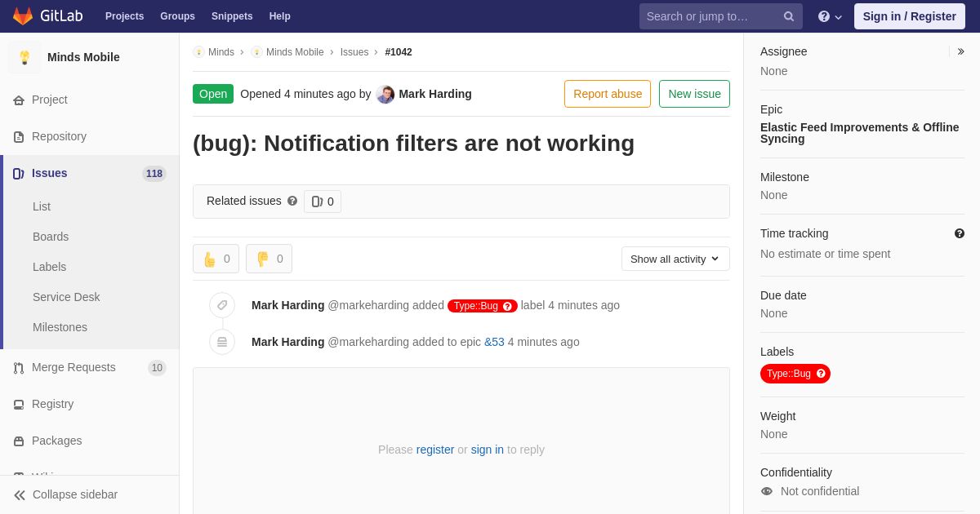Click the Related issues help icon

(292, 201)
